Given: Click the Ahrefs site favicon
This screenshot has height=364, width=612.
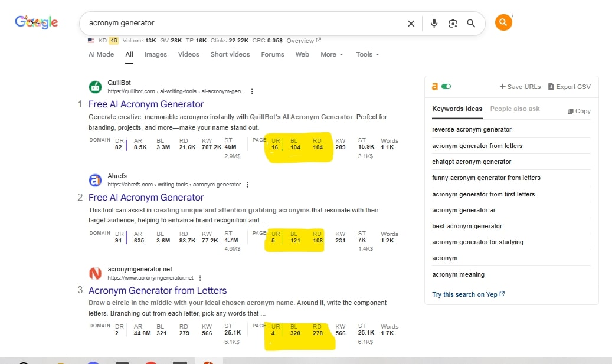Looking at the screenshot, I should [x=95, y=180].
